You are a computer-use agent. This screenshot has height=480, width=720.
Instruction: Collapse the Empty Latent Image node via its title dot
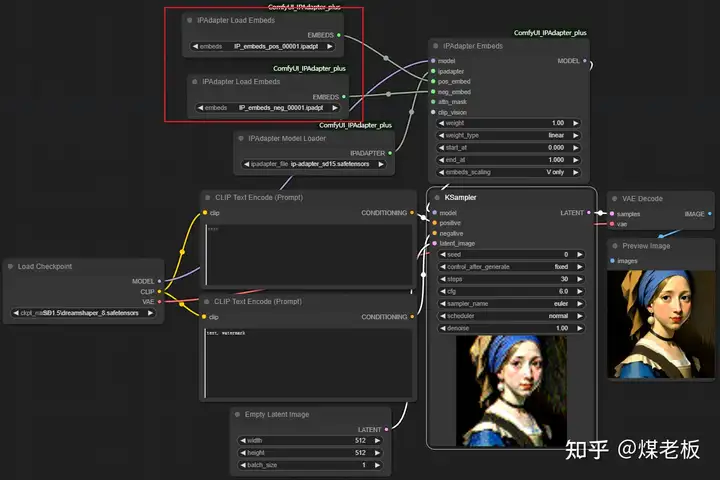coord(237,414)
